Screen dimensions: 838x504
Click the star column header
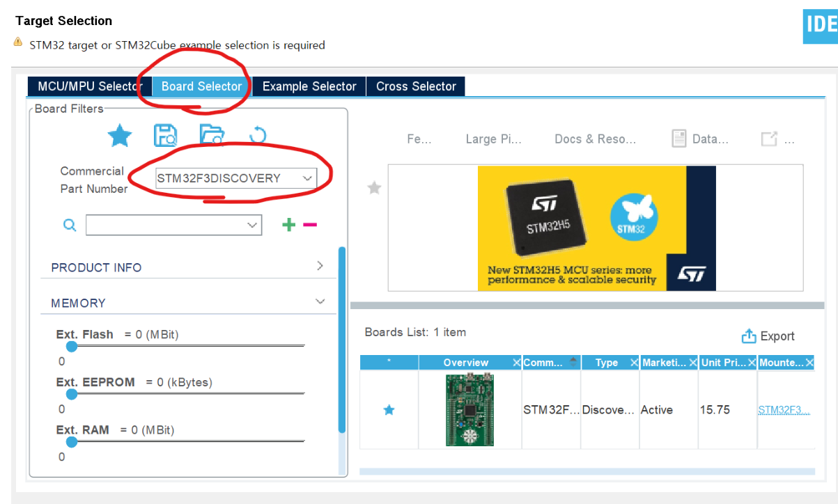click(x=389, y=362)
